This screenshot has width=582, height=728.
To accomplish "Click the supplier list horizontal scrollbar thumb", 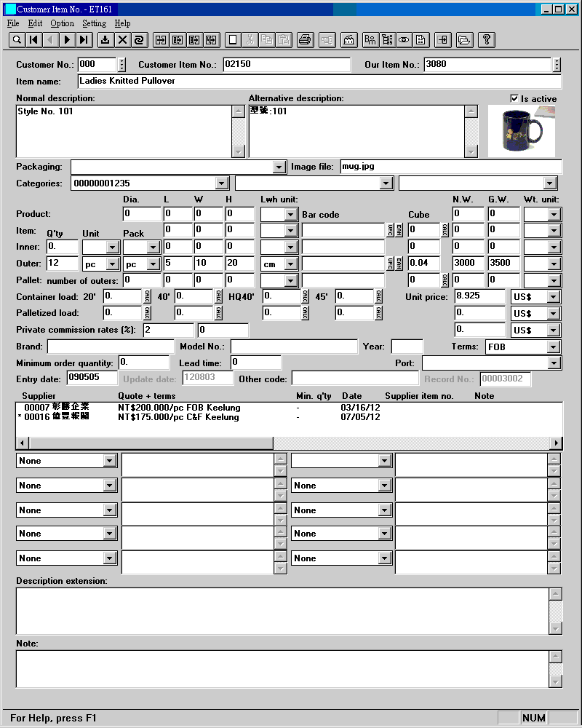I will [151, 443].
